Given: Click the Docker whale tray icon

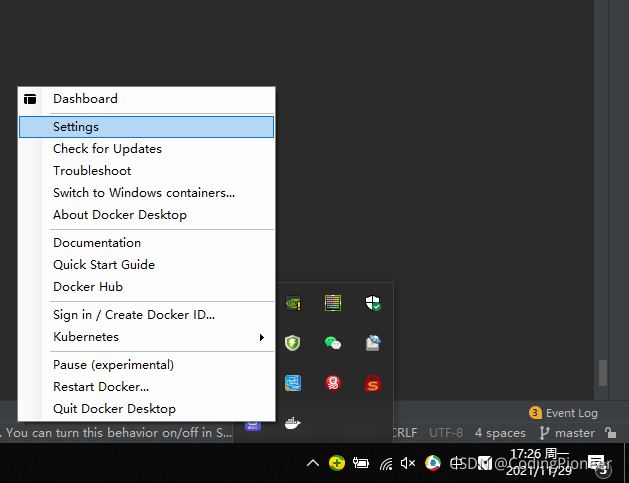Looking at the screenshot, I should click(x=293, y=423).
